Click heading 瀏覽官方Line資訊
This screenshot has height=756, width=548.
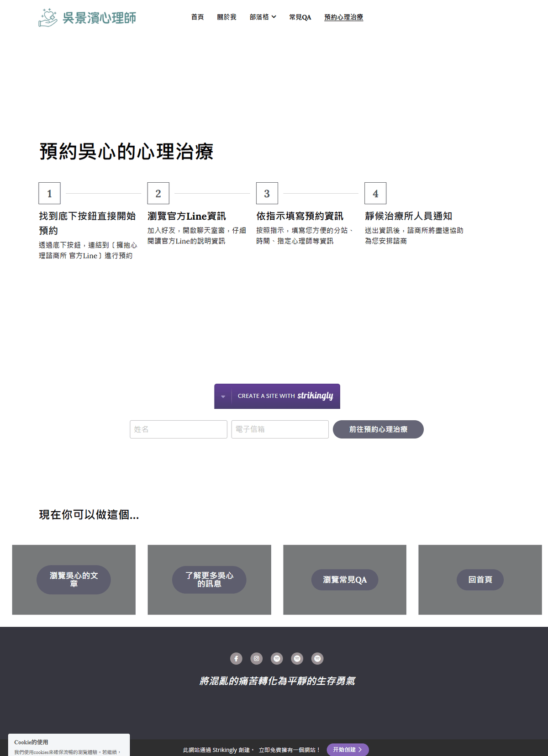tap(187, 216)
